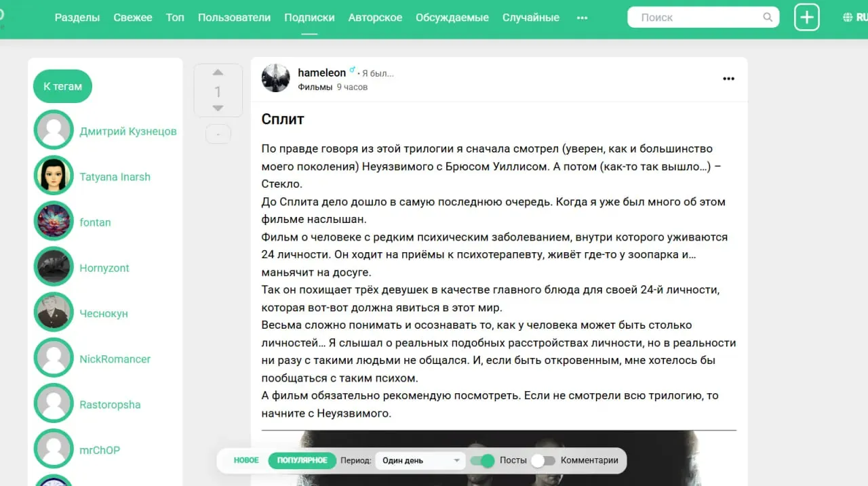The height and width of the screenshot is (486, 868).
Task: Click the 9 часов timestamp
Action: [x=352, y=87]
